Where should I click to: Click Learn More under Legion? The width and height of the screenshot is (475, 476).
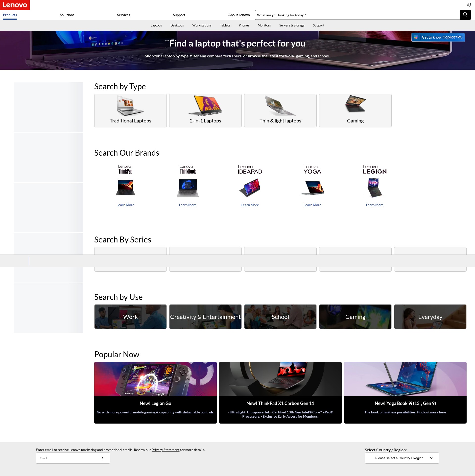(x=375, y=205)
